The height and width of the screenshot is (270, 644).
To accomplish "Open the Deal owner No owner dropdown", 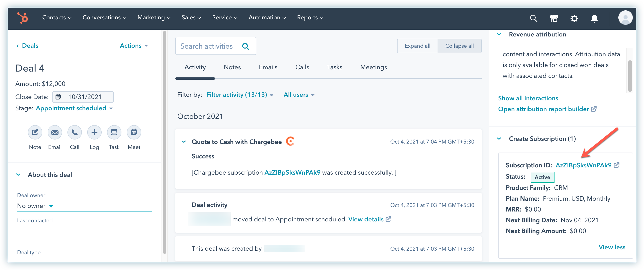I will (x=35, y=206).
